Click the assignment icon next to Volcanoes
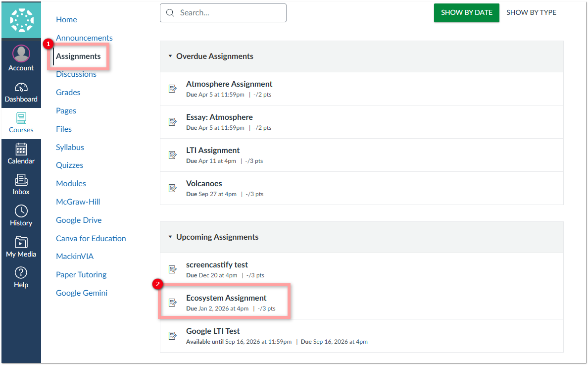 tap(172, 188)
